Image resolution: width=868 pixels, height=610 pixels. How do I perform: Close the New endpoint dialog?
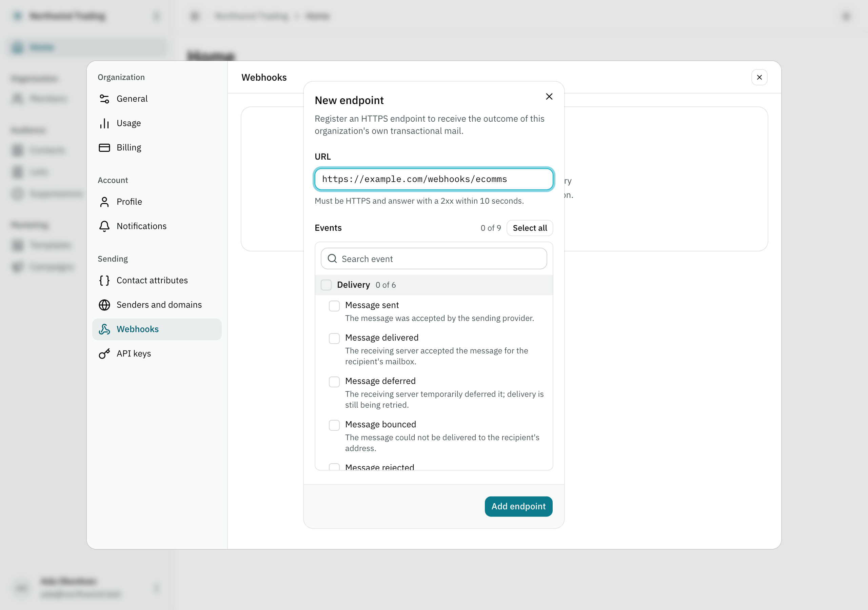[x=549, y=97]
